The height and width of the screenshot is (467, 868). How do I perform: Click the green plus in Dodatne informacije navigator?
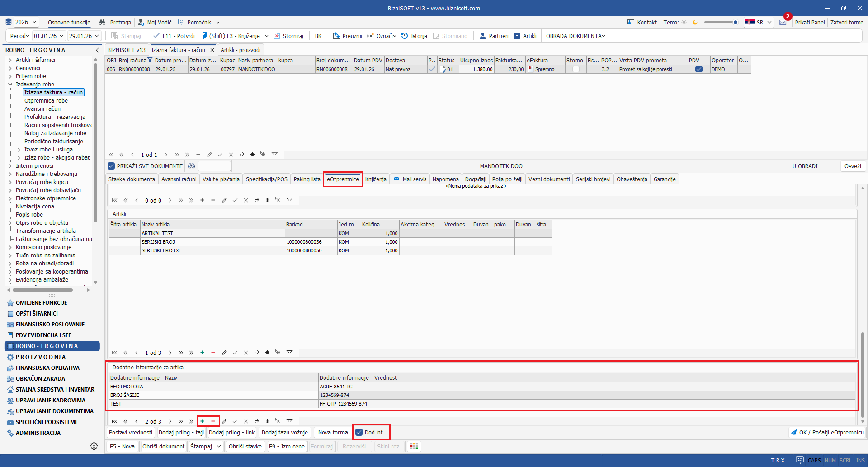pyautogui.click(x=202, y=421)
